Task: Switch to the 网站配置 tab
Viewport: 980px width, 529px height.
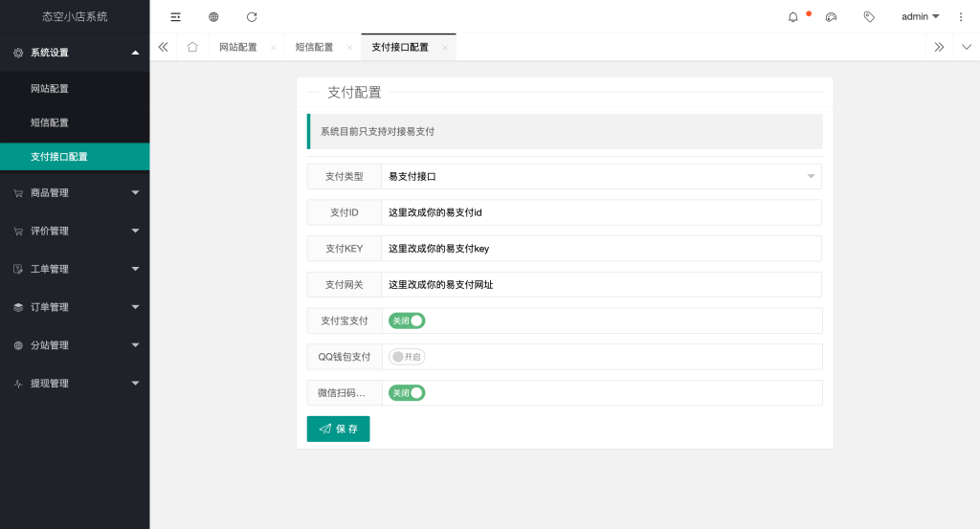Action: [x=238, y=48]
